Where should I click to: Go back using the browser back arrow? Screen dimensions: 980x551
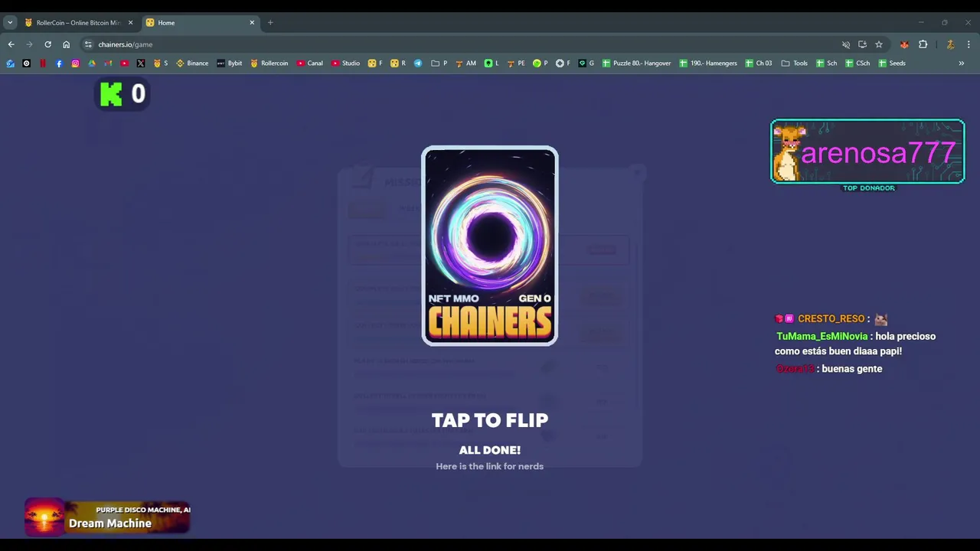click(11, 44)
